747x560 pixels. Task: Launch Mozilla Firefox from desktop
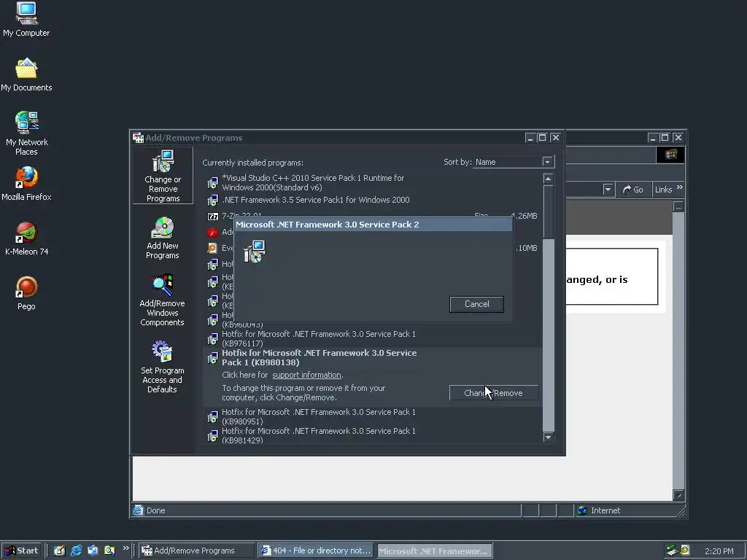[26, 184]
